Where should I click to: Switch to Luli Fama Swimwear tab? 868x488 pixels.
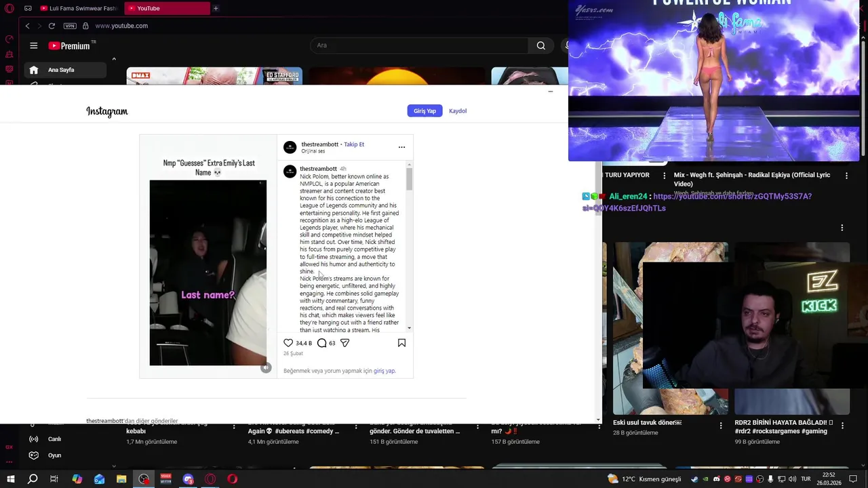point(78,8)
